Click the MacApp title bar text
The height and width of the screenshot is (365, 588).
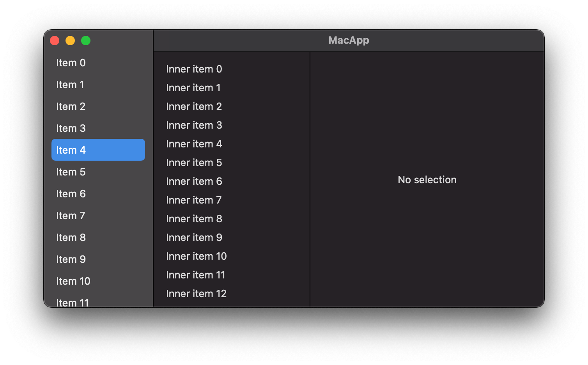349,40
